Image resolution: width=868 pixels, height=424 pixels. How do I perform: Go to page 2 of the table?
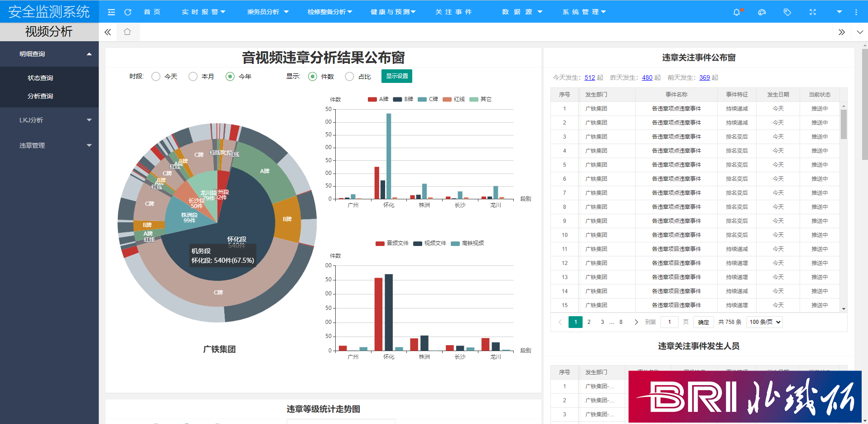click(x=589, y=322)
